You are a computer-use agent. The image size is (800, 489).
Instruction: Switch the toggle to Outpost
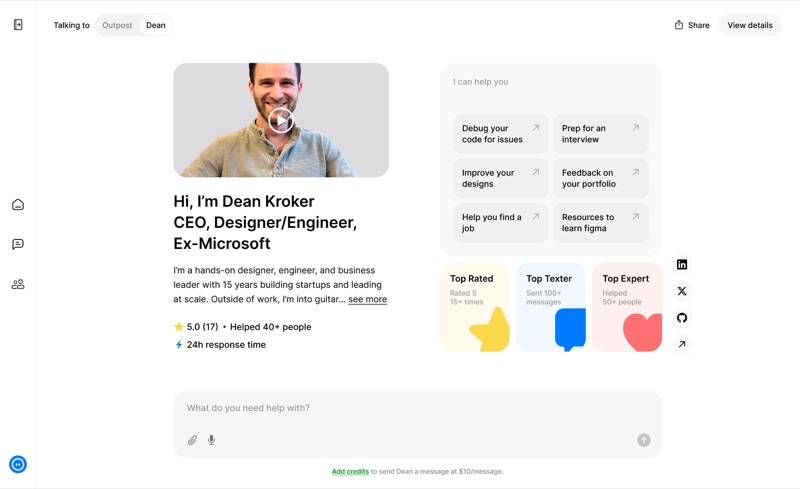[x=117, y=25]
